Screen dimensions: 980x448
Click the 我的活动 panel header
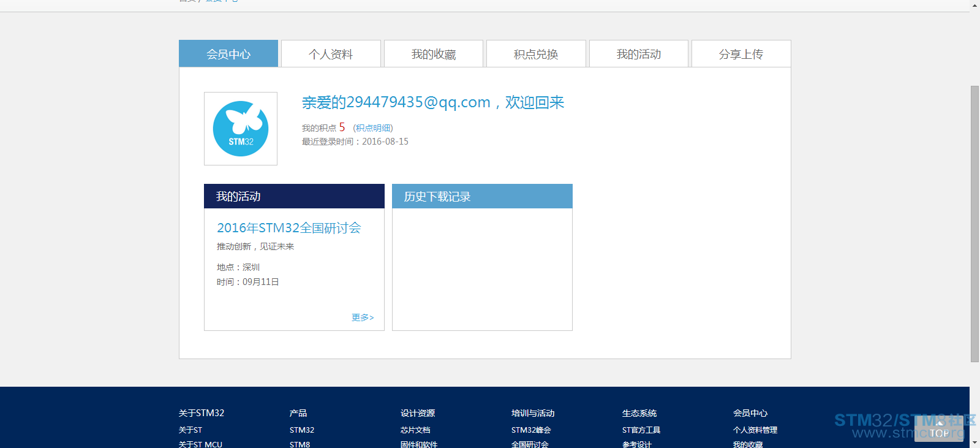pyautogui.click(x=294, y=196)
